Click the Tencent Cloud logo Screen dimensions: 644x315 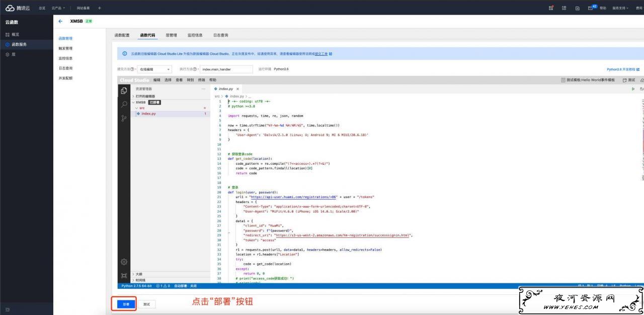click(18, 8)
